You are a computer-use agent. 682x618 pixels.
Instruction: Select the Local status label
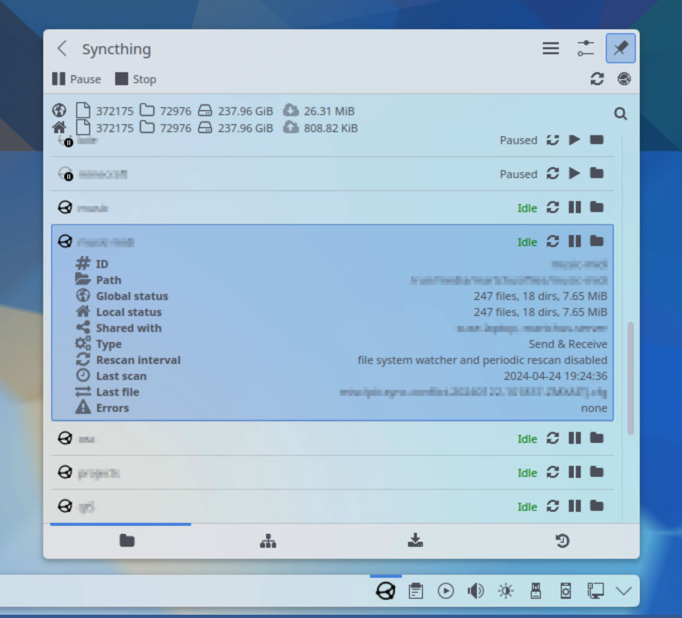(129, 312)
